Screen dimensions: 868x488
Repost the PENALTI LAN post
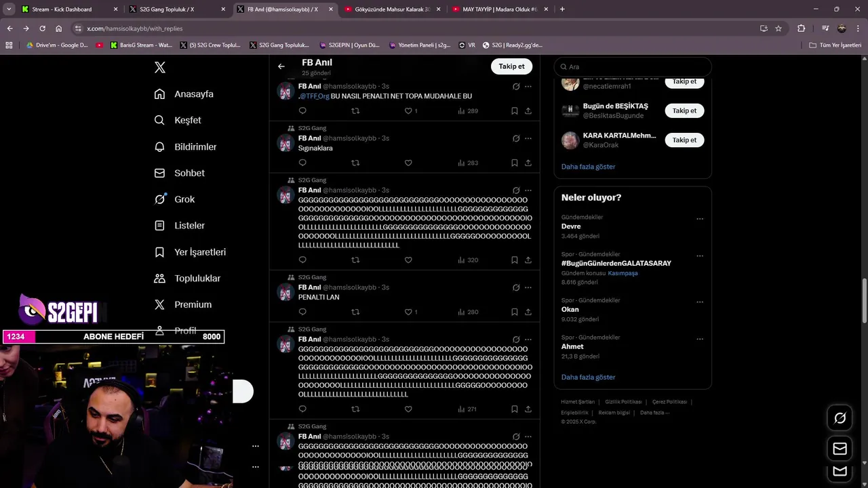pos(355,312)
